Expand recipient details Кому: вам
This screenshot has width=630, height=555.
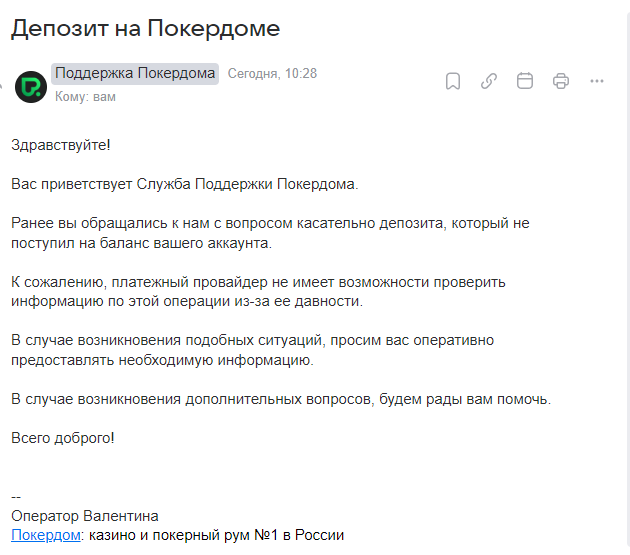point(85,97)
